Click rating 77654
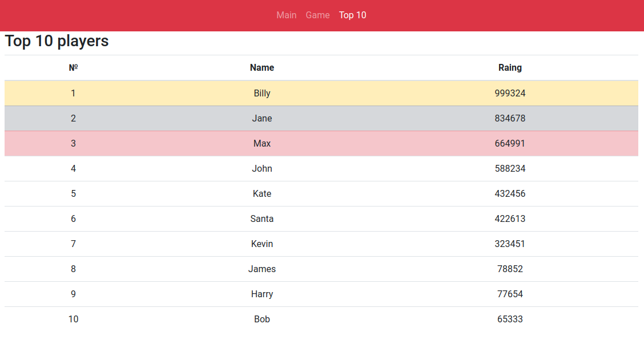 tap(510, 294)
